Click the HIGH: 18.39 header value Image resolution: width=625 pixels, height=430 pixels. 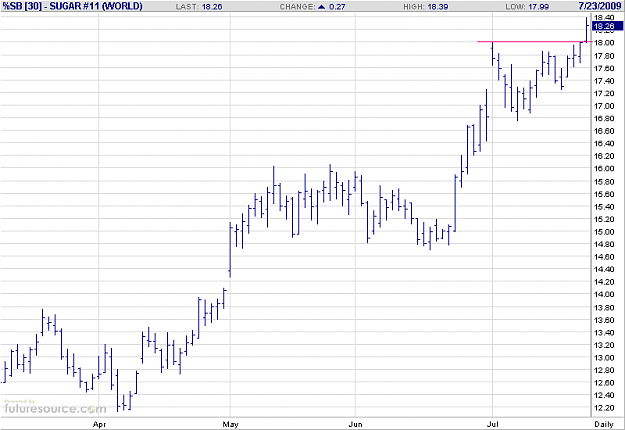[x=426, y=7]
